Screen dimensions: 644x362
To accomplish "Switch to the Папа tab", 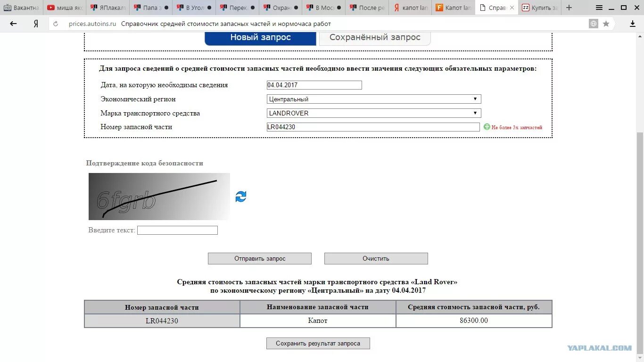I will [151, 8].
